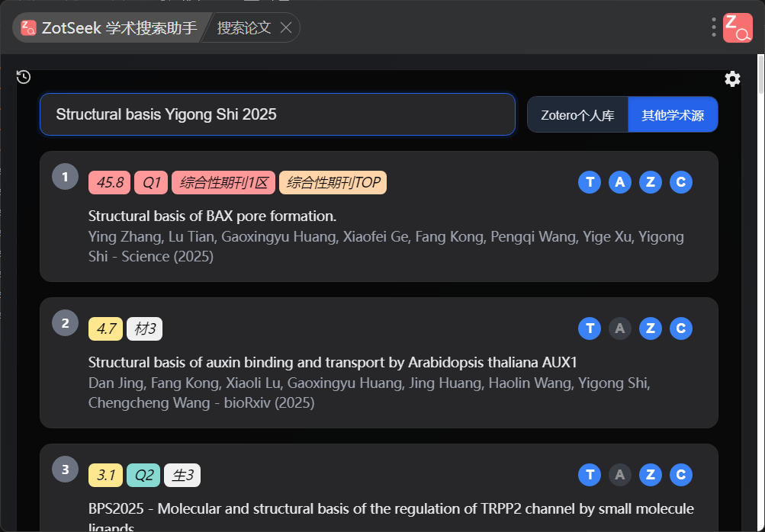
Task: Click authors line ending 'bioRxiv (2025)'
Action: (x=369, y=393)
